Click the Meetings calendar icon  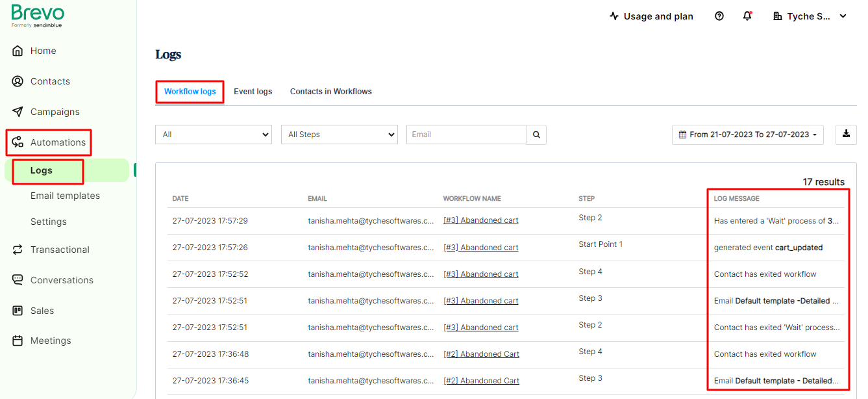(x=18, y=341)
